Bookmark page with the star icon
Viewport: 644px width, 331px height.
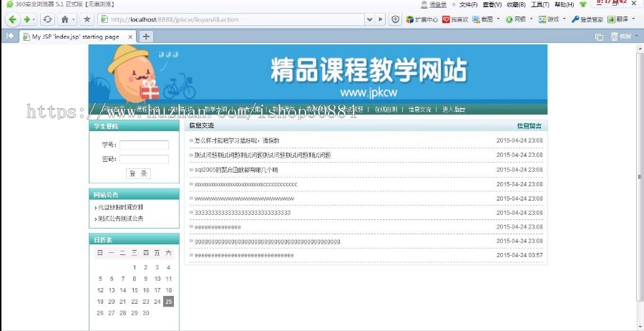(x=87, y=19)
